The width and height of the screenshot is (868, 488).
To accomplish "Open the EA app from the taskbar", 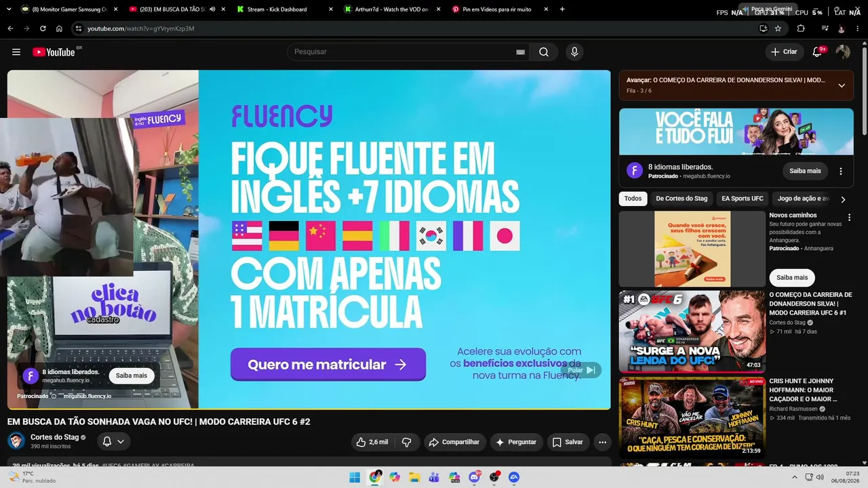I will (514, 477).
